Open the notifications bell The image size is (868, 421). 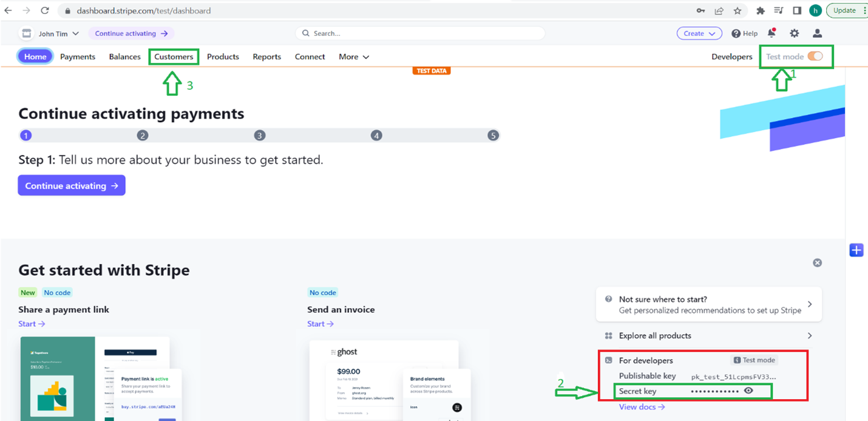pyautogui.click(x=771, y=33)
